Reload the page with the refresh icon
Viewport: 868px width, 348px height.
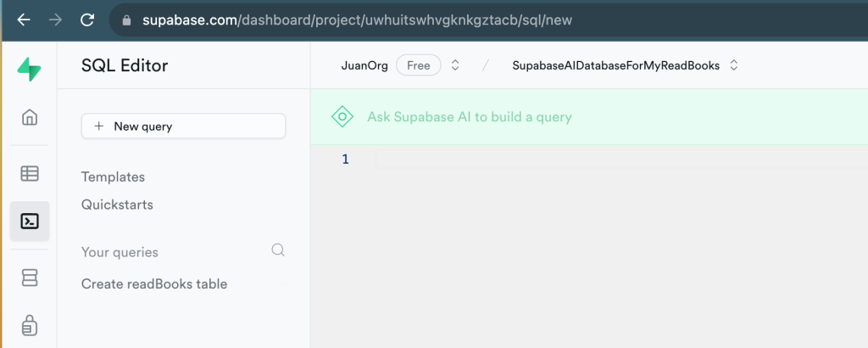(87, 20)
